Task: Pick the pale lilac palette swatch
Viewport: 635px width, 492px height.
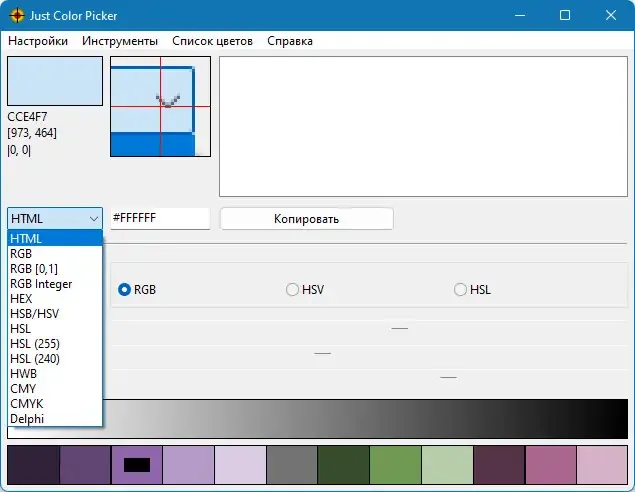Action: [241, 465]
